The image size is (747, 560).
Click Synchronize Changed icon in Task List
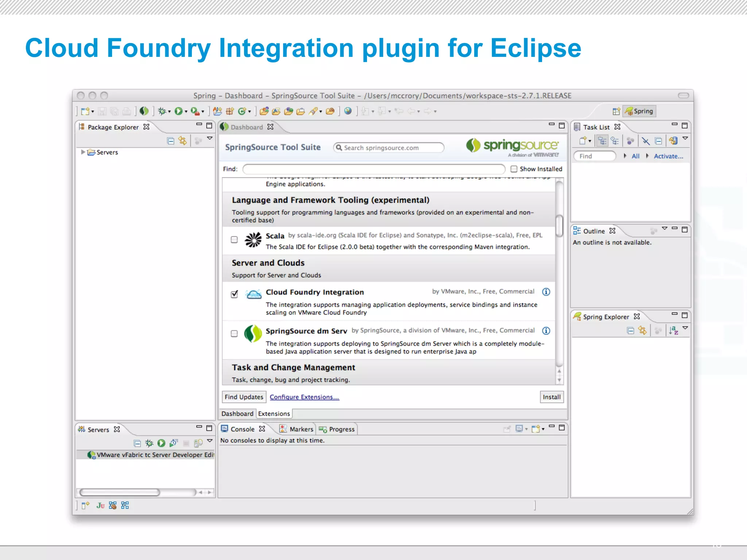point(673,140)
